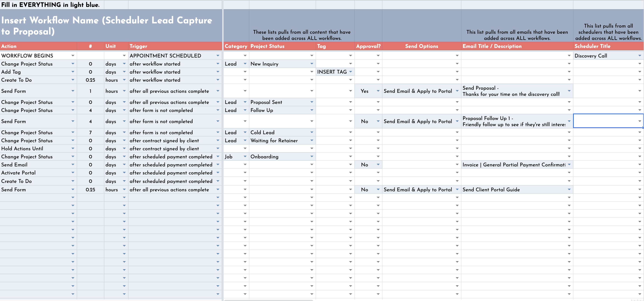Open the WORKFLOW BEGINS action dropdown

click(73, 56)
